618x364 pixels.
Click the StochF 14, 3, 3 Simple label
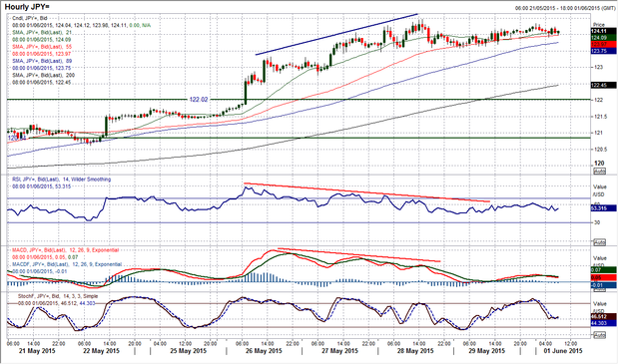coord(58,296)
